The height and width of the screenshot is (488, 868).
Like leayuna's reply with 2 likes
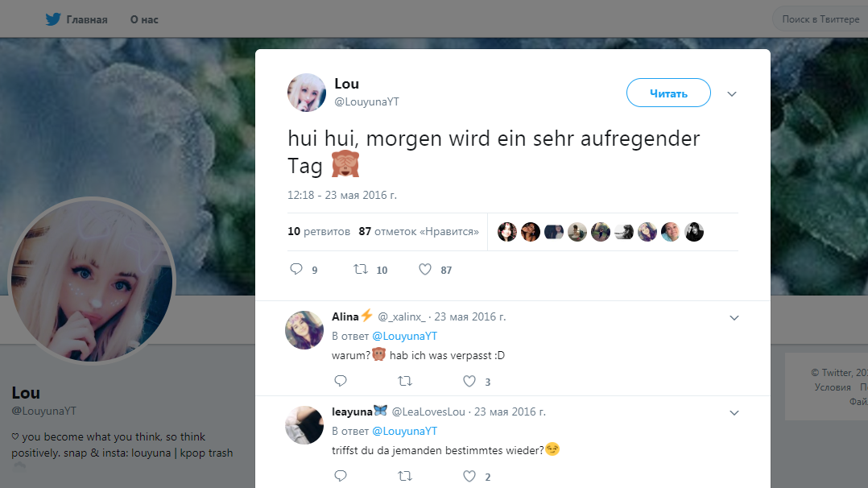pyautogui.click(x=469, y=476)
